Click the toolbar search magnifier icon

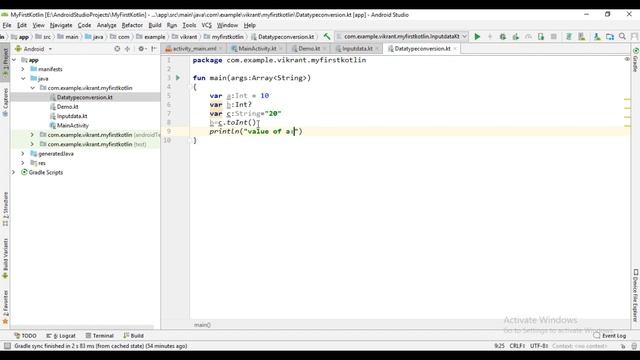pos(622,37)
